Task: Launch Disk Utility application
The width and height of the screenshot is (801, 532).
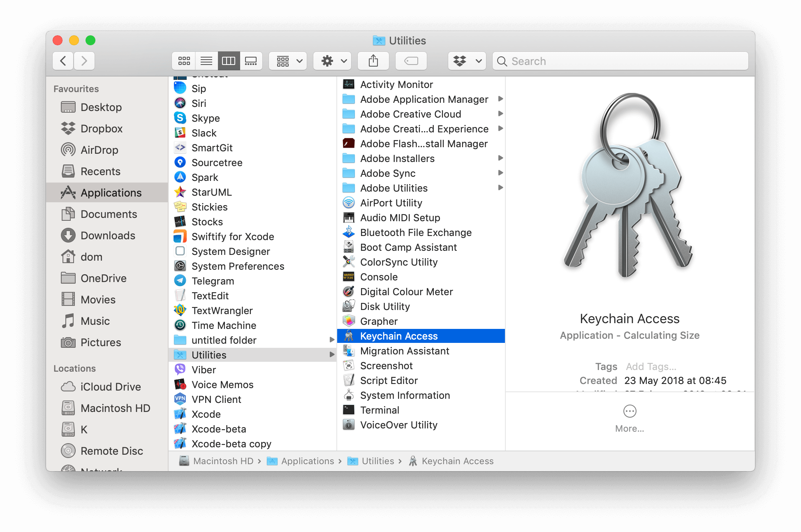Action: click(x=385, y=306)
